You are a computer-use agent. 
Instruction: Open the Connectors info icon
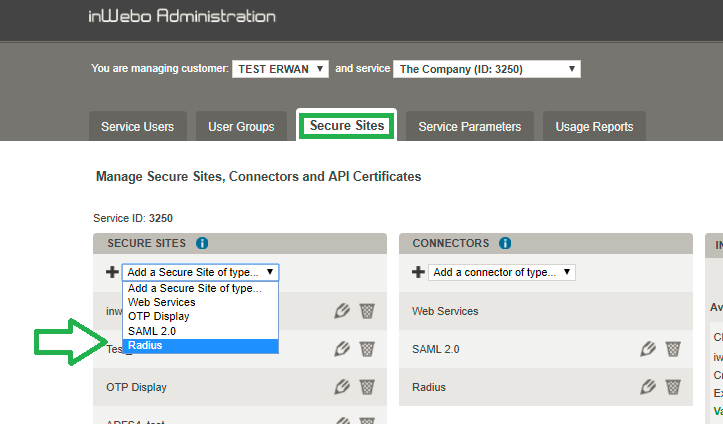[x=505, y=243]
